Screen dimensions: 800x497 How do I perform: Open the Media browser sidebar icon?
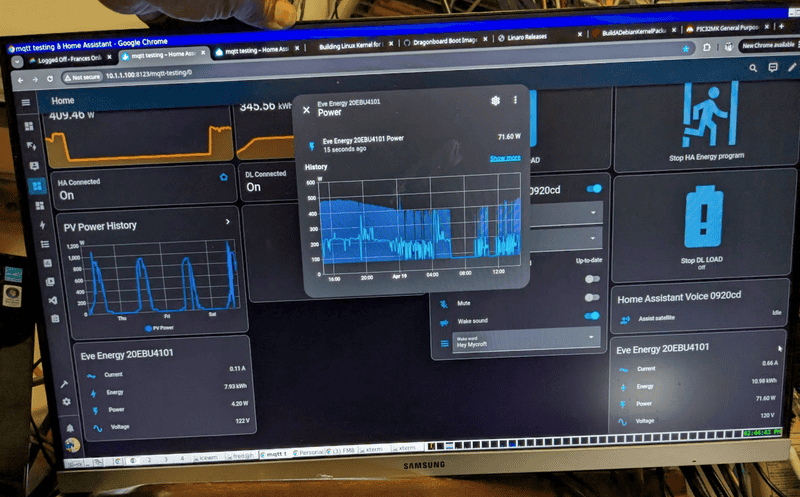(x=50, y=282)
